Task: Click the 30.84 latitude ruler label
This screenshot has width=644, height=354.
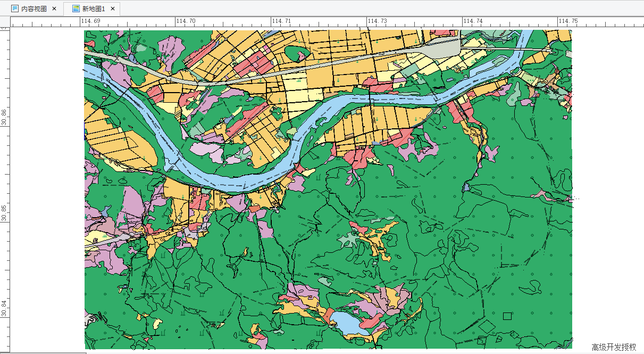Action: (x=4, y=309)
